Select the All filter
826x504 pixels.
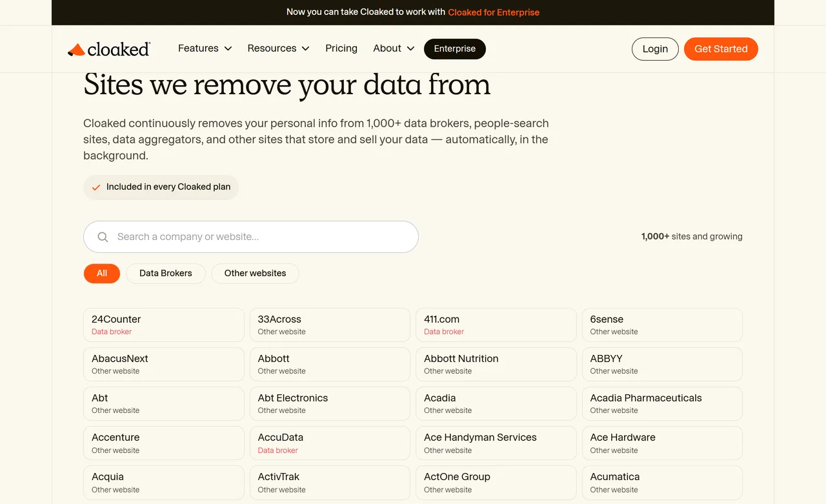(x=102, y=274)
